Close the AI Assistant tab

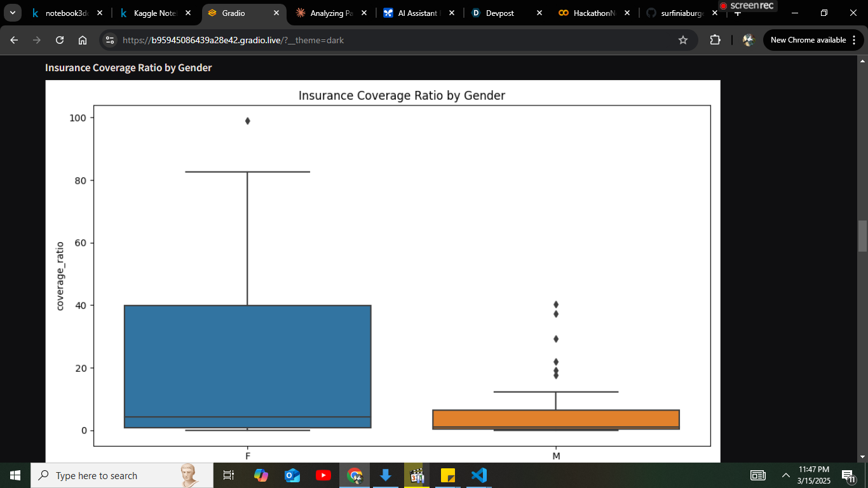point(451,13)
